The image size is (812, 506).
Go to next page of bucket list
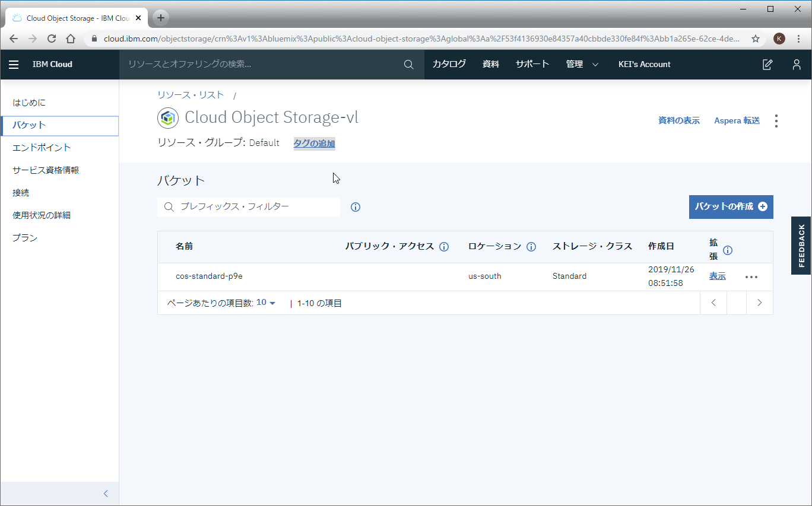759,303
